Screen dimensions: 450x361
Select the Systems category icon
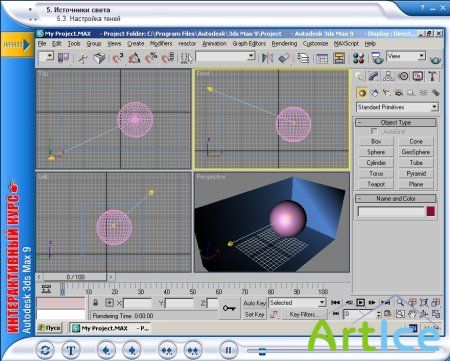(435, 93)
